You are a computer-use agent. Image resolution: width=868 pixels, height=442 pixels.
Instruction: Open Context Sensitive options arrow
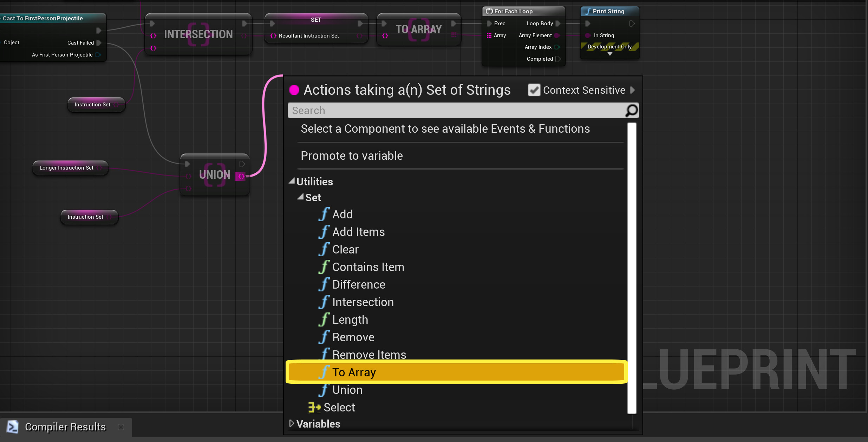(x=633, y=90)
